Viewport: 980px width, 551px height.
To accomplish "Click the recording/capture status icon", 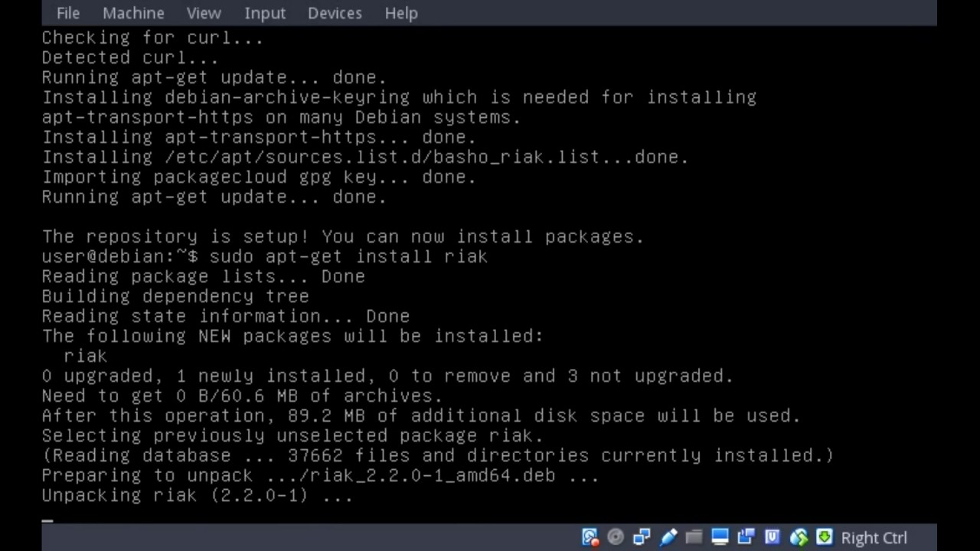I will (x=746, y=537).
